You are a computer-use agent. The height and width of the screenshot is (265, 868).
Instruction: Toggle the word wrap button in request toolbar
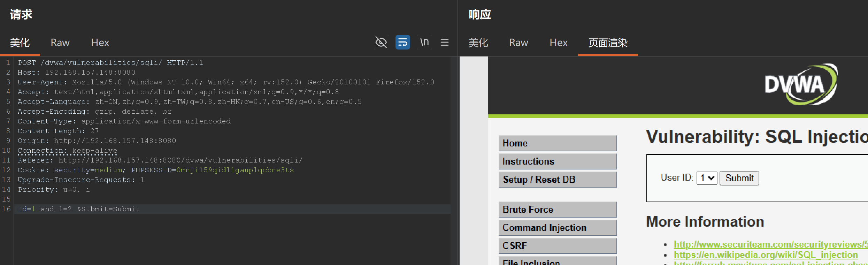pos(402,42)
